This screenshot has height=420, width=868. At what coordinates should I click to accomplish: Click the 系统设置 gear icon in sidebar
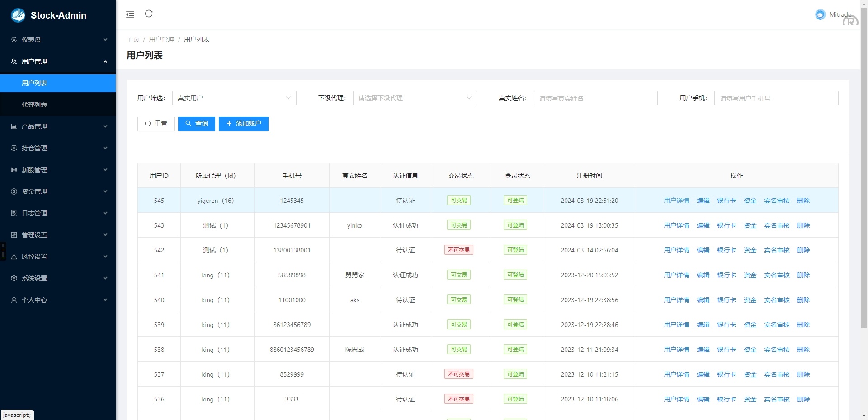click(14, 278)
